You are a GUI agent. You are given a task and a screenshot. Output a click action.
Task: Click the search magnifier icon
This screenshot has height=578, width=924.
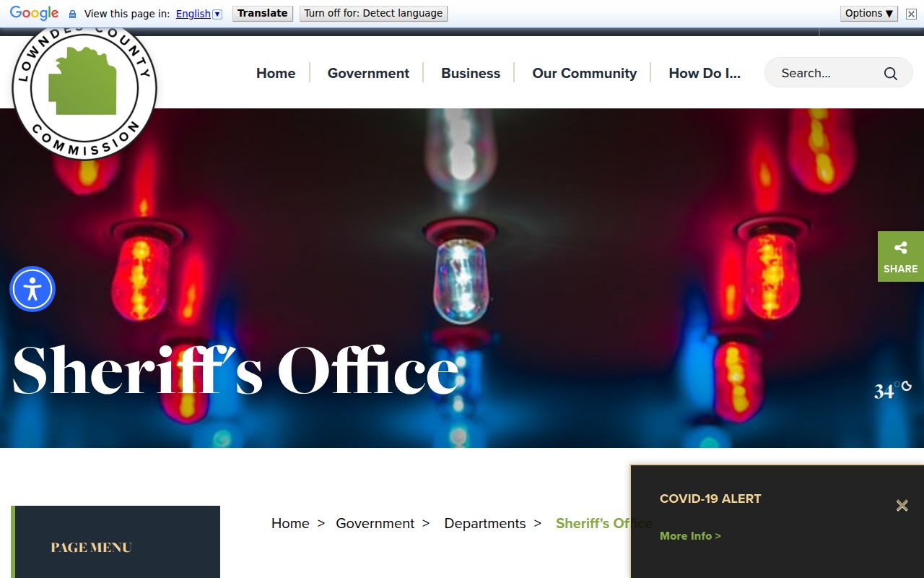[891, 74]
